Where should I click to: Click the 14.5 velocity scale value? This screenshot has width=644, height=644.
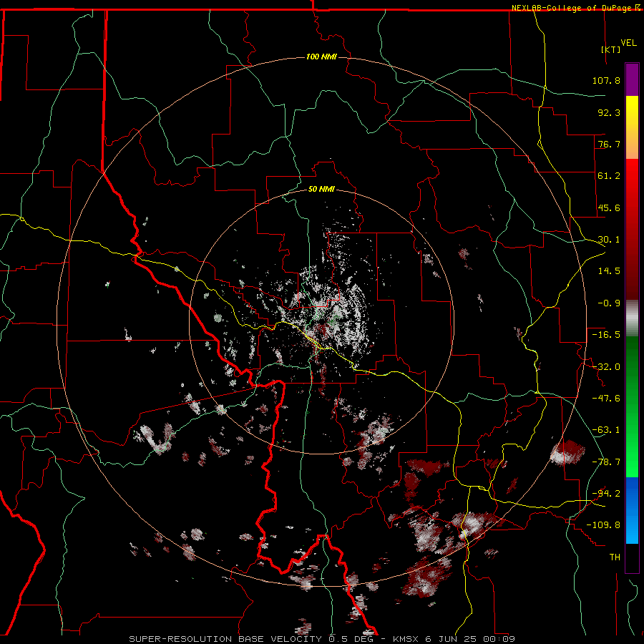[x=609, y=271]
